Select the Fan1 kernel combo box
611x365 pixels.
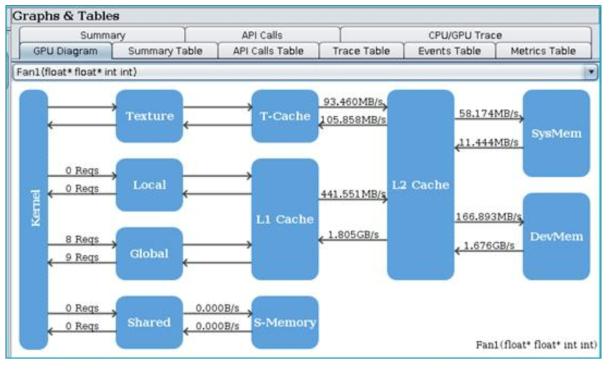click(x=305, y=72)
